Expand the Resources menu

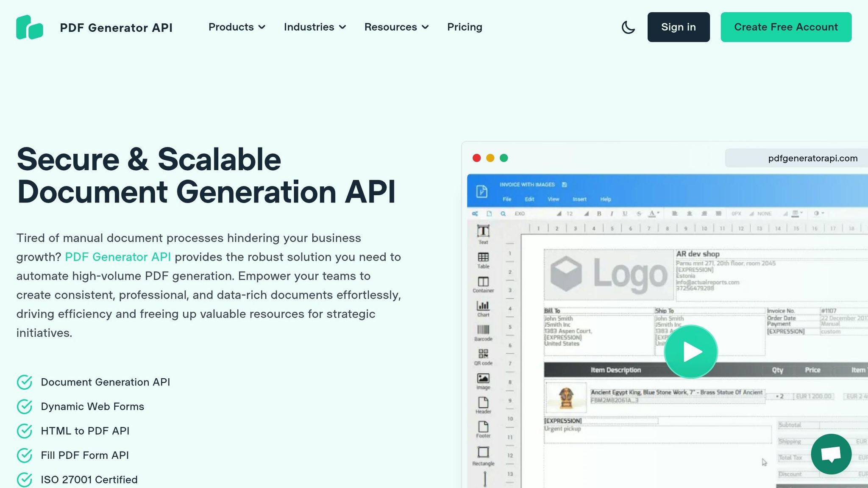[x=397, y=27]
